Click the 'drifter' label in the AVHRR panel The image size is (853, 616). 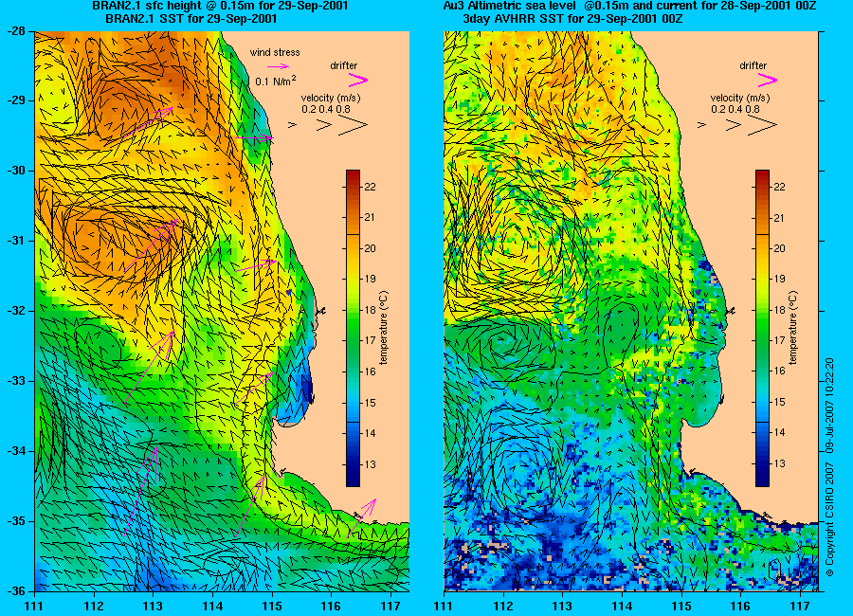pos(753,65)
